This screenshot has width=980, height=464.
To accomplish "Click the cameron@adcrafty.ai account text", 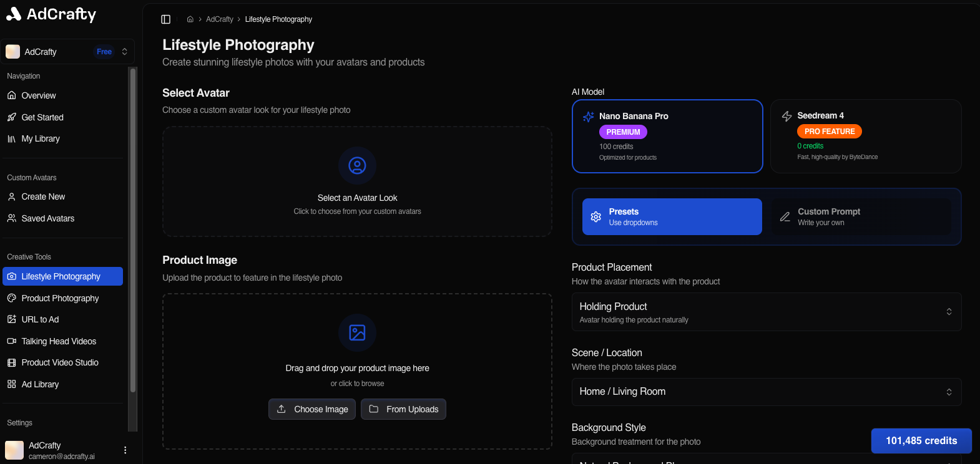I will (62, 457).
